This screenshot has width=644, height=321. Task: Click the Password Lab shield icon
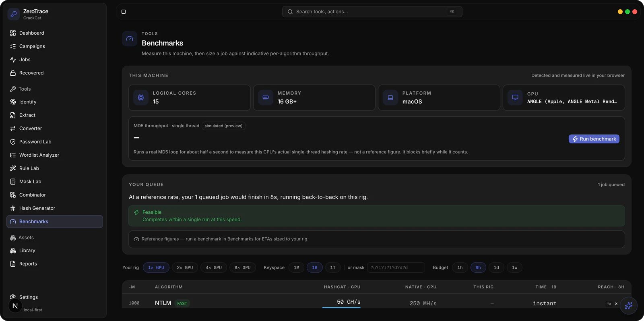pyautogui.click(x=13, y=142)
